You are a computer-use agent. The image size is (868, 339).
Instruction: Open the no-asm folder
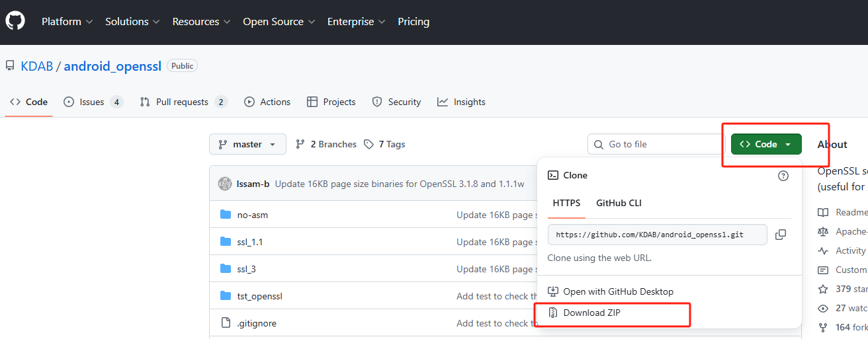(252, 215)
